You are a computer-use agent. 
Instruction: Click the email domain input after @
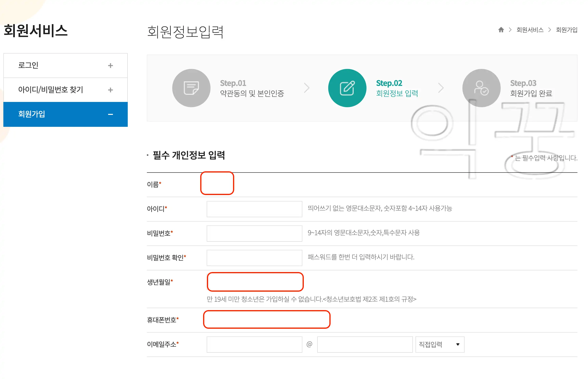coord(365,344)
